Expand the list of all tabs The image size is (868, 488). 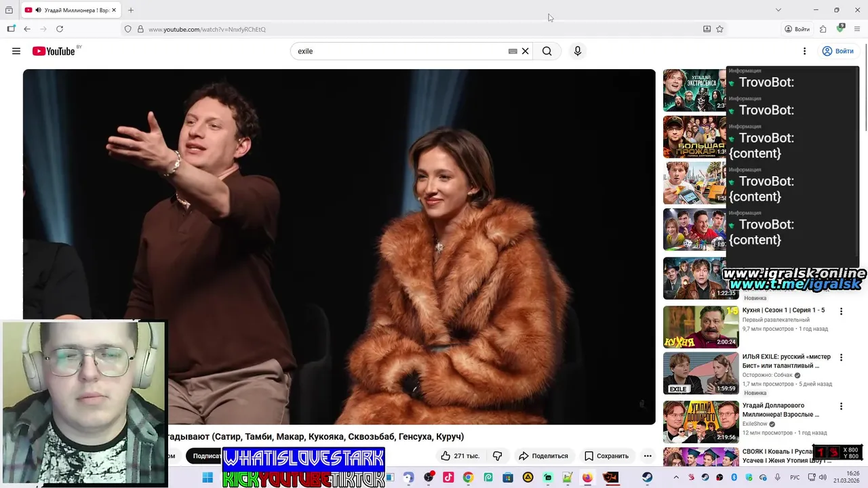[x=778, y=10]
